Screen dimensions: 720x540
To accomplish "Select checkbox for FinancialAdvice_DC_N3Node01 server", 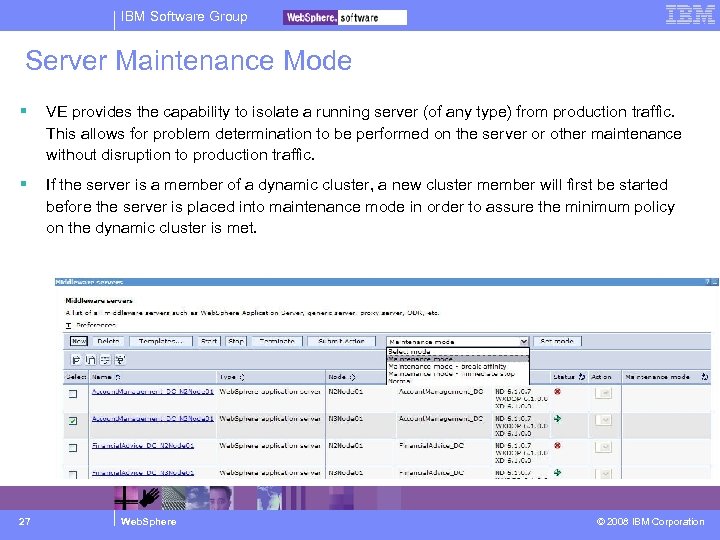I will (x=73, y=474).
